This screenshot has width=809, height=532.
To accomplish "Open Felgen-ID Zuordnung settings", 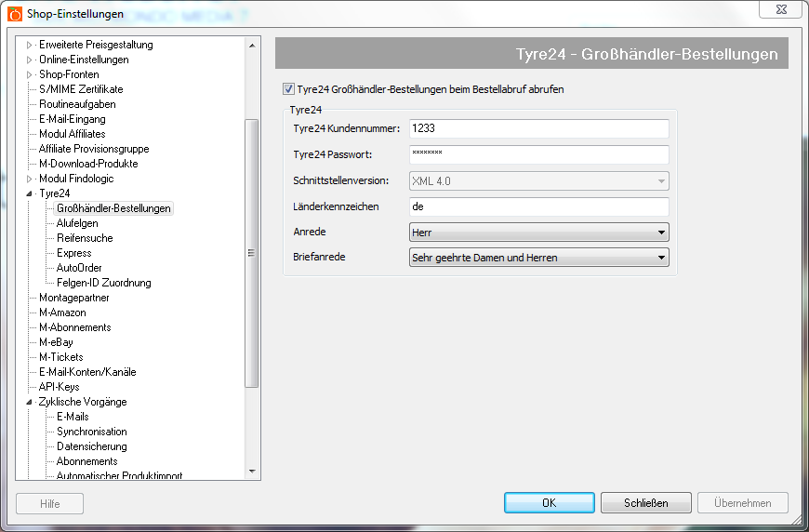I will [x=103, y=283].
